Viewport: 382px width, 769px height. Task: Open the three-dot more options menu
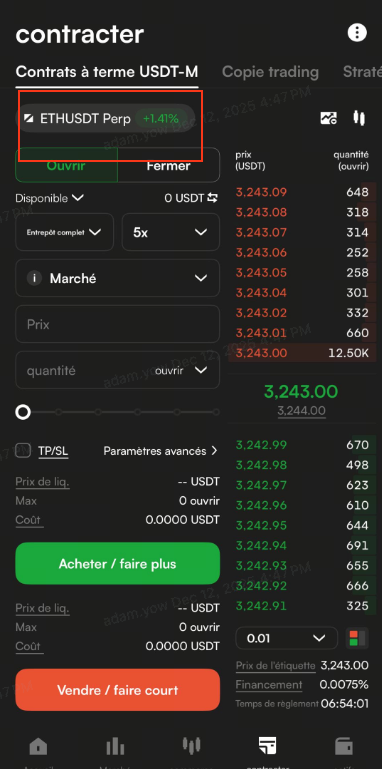[x=357, y=33]
